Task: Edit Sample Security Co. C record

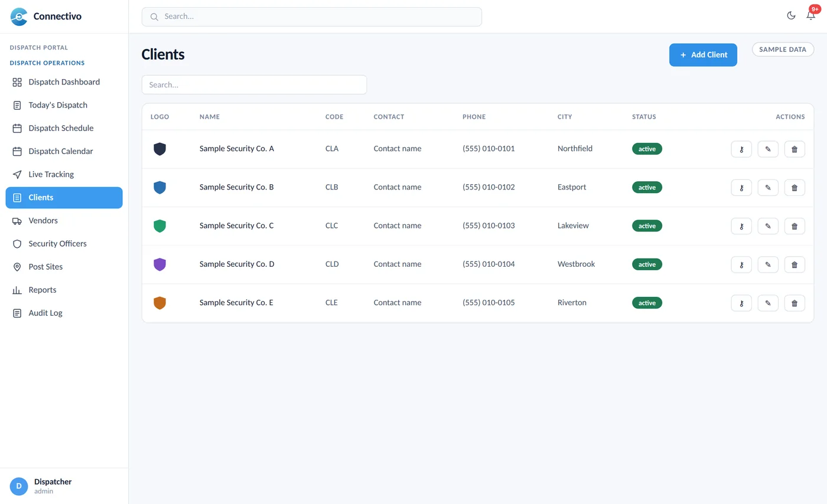Action: pyautogui.click(x=768, y=226)
